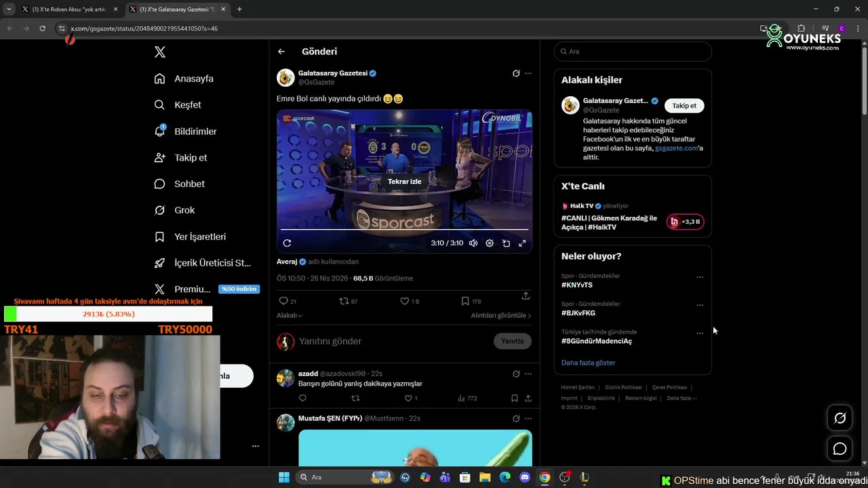Viewport: 868px width, 488px height.
Task: Switch to Rıdvan Aksu browser tab
Action: 70,9
